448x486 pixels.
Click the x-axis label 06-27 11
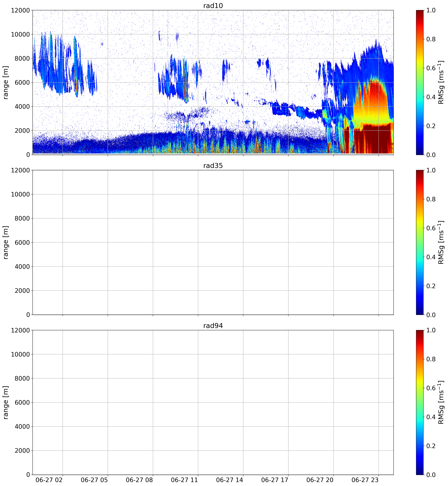pos(184,480)
